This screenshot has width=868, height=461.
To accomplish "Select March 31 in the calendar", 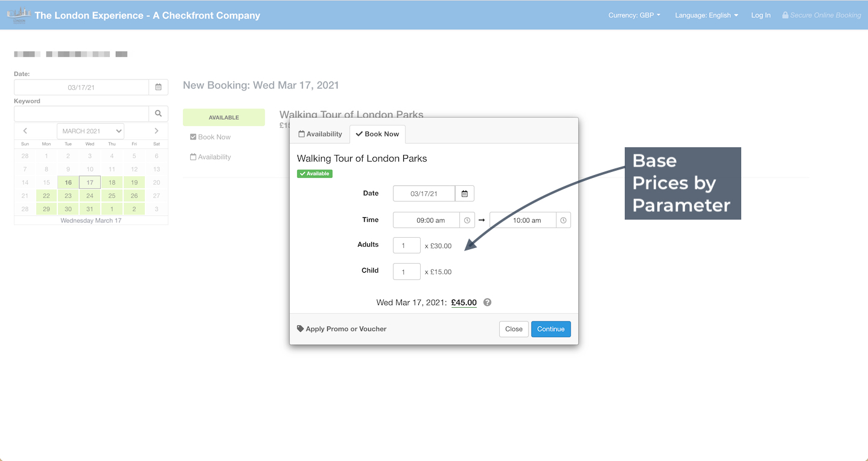I will (90, 209).
